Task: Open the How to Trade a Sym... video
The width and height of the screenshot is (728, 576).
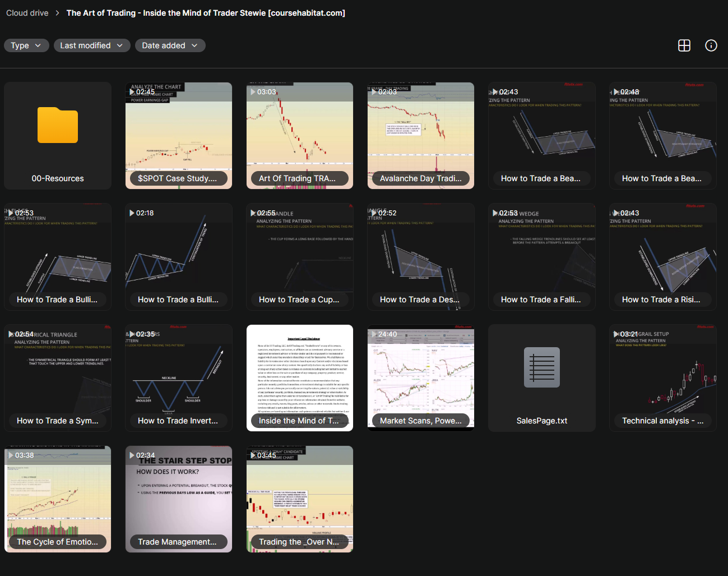Action: point(58,378)
